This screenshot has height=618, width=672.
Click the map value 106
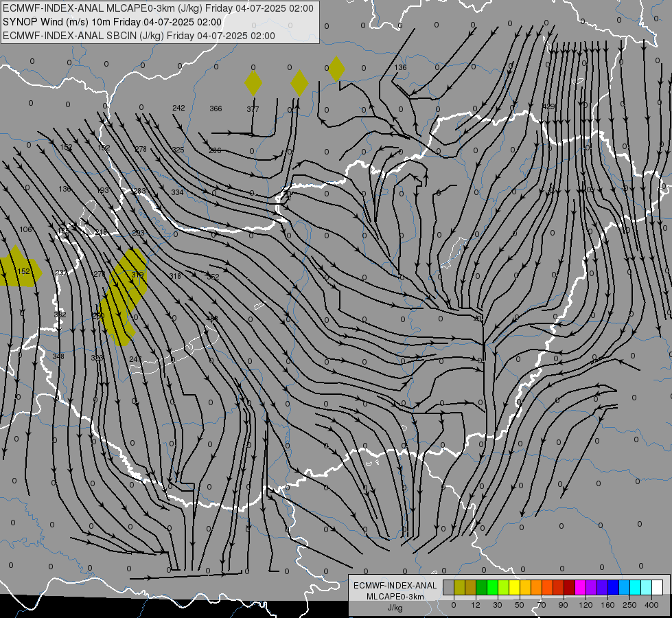point(25,229)
